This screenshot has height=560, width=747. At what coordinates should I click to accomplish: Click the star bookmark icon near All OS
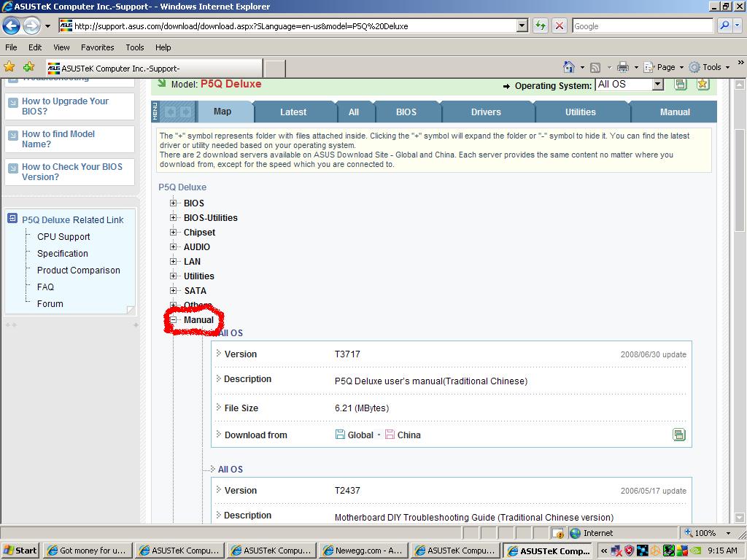(703, 85)
